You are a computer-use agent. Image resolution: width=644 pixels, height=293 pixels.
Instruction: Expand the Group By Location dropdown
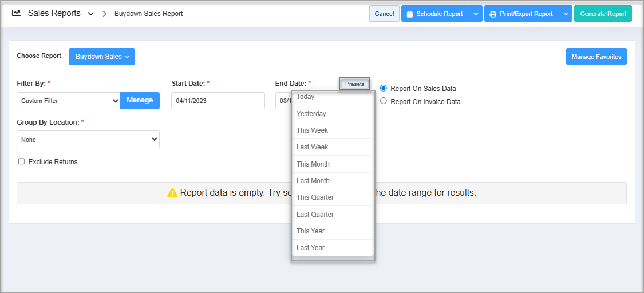[88, 140]
